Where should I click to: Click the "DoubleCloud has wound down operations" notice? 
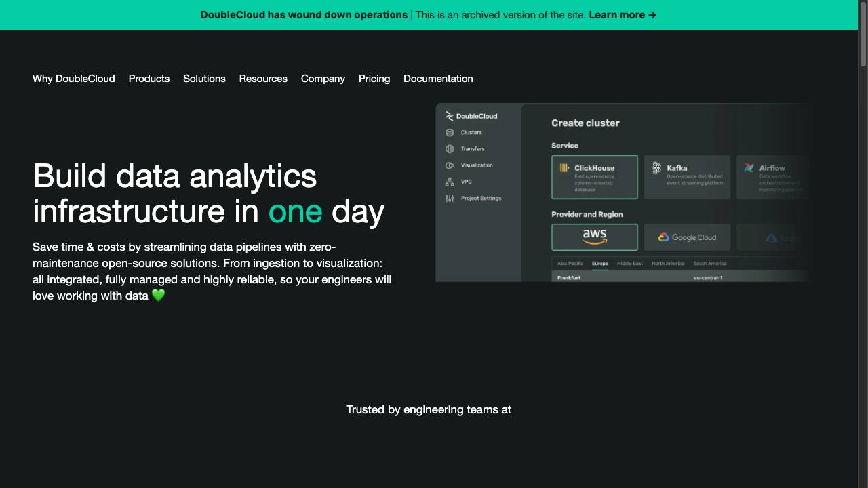(x=304, y=15)
